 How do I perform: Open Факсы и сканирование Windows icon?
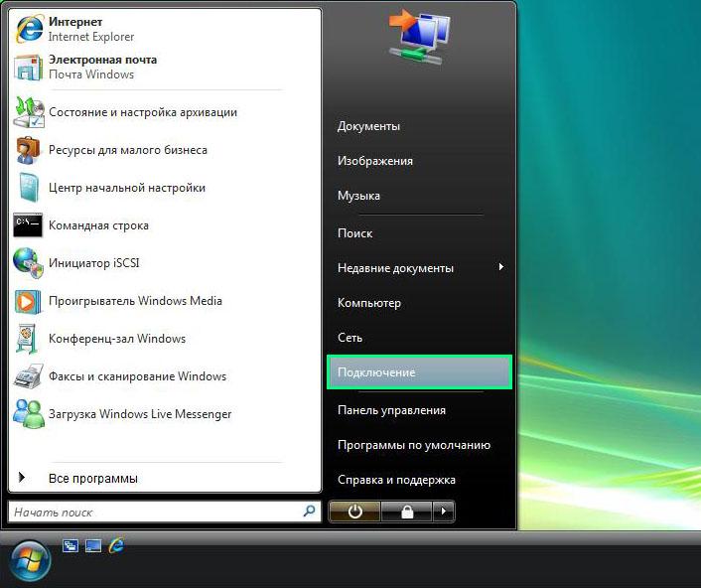point(28,376)
